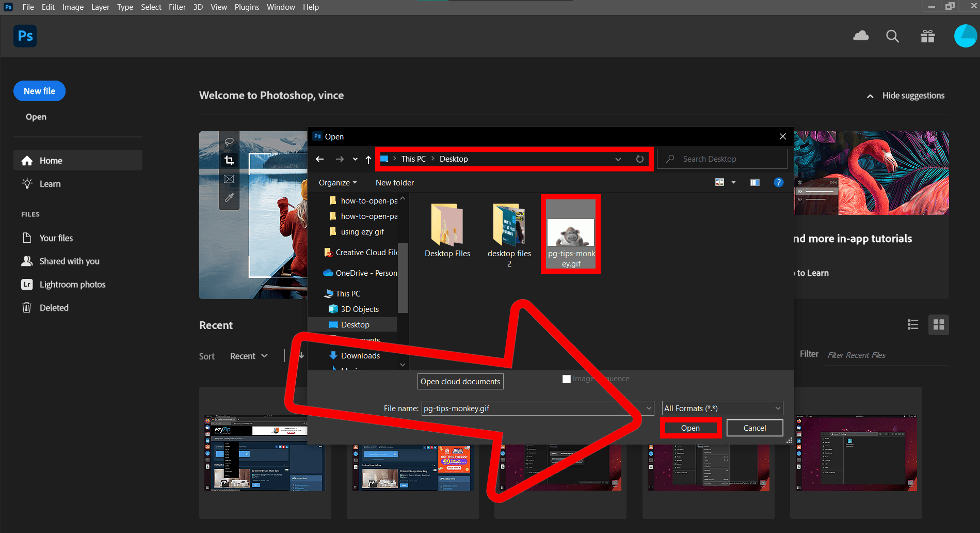Expand the Organize dropdown
This screenshot has width=980, height=533.
coord(338,182)
